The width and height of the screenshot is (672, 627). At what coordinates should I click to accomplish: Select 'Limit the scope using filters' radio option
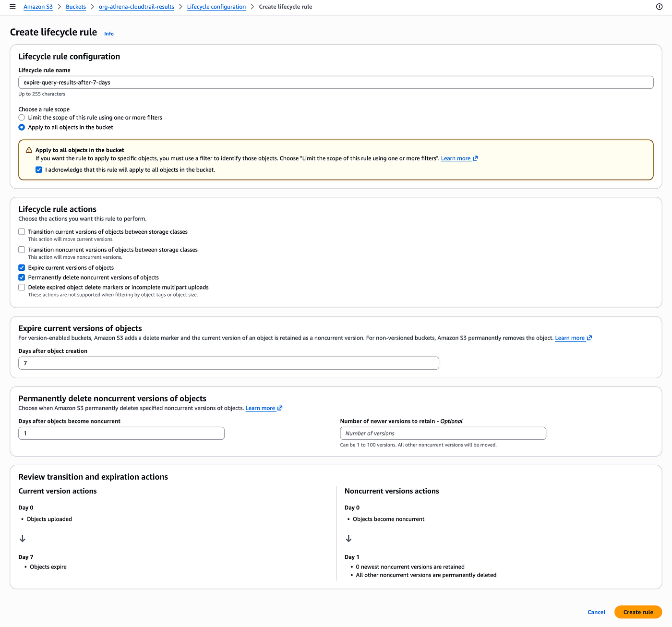[22, 118]
